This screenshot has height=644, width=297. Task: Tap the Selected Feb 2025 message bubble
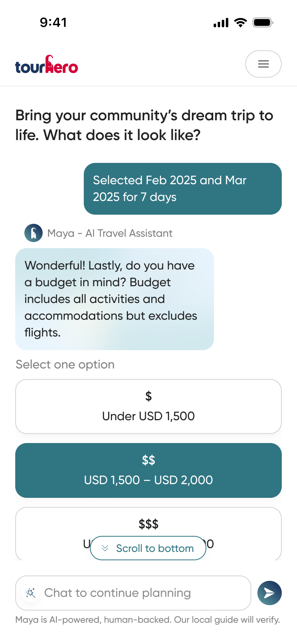coord(183,189)
